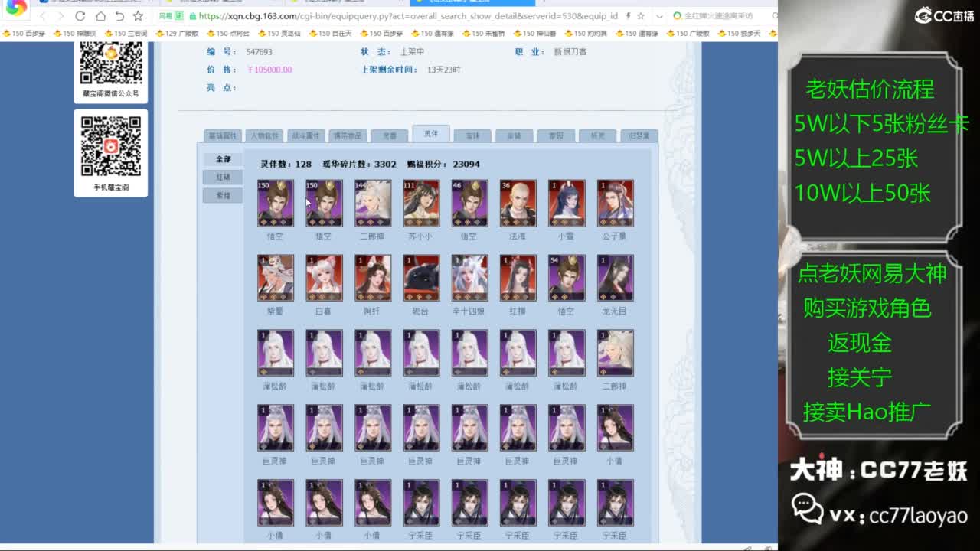Click the favorites star beside the home button
Image resolution: width=980 pixels, height=551 pixels.
pos(138,16)
